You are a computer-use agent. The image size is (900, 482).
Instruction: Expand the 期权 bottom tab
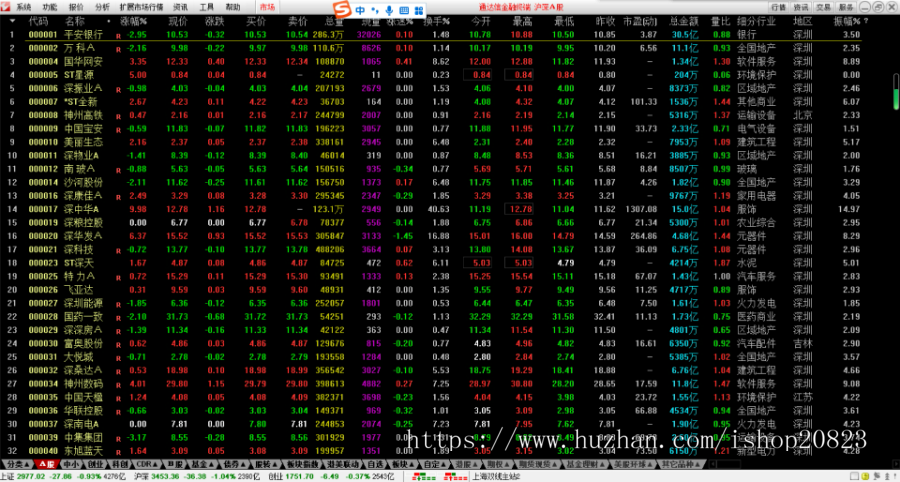[496, 464]
